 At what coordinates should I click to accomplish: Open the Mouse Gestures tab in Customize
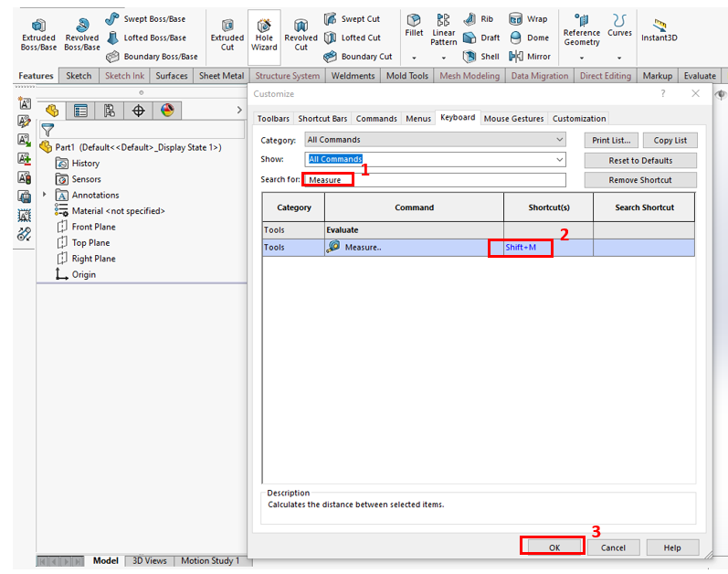pyautogui.click(x=513, y=119)
